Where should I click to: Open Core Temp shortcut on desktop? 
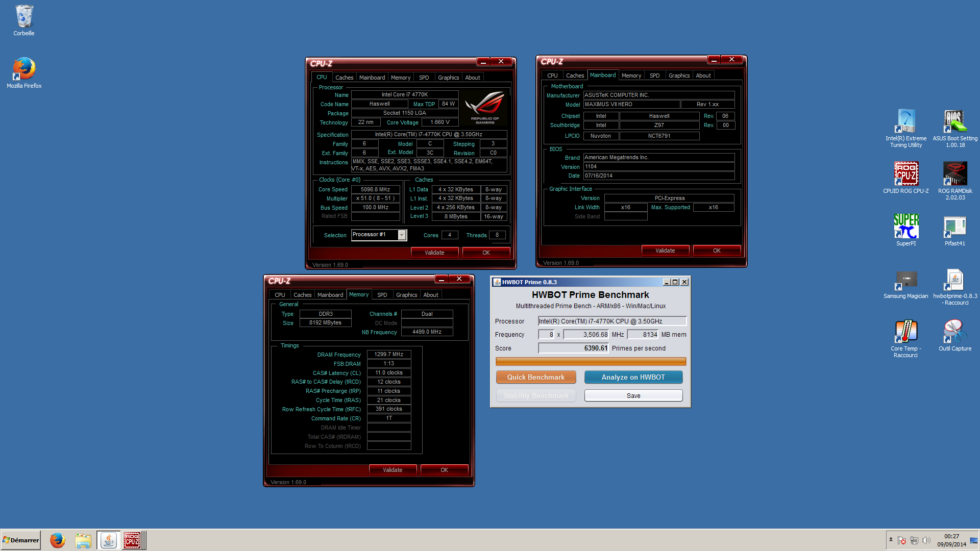tap(906, 339)
